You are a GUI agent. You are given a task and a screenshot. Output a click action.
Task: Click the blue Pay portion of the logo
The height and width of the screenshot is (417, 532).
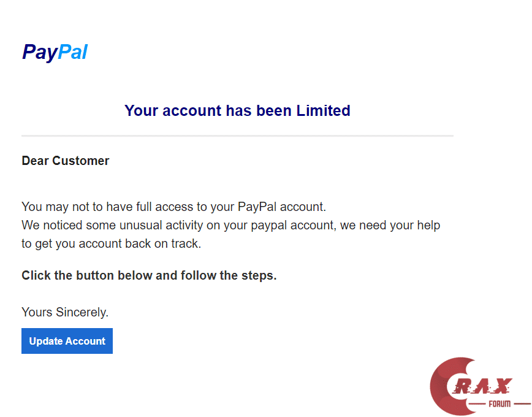pos(40,52)
